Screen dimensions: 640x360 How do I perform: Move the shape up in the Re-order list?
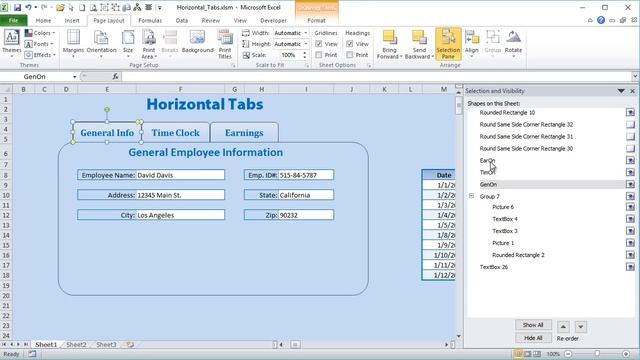[563, 327]
